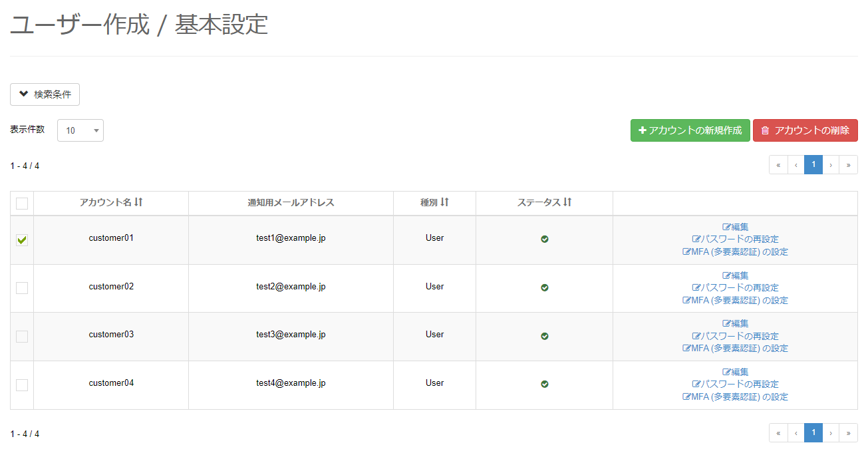Click the sort icon beside 種別
868x463 pixels.
444,202
